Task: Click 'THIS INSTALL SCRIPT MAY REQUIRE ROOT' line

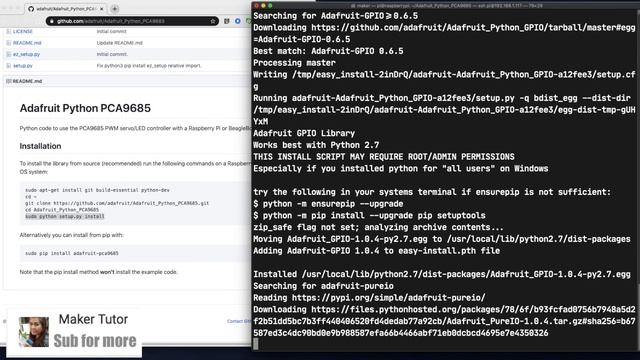Action: pyautogui.click(x=384, y=157)
